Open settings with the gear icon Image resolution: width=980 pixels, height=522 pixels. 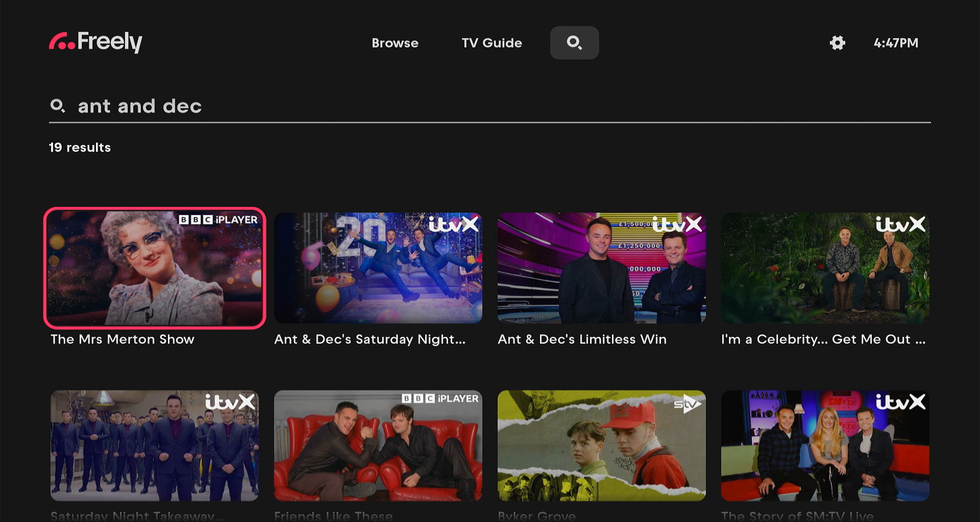[x=838, y=43]
